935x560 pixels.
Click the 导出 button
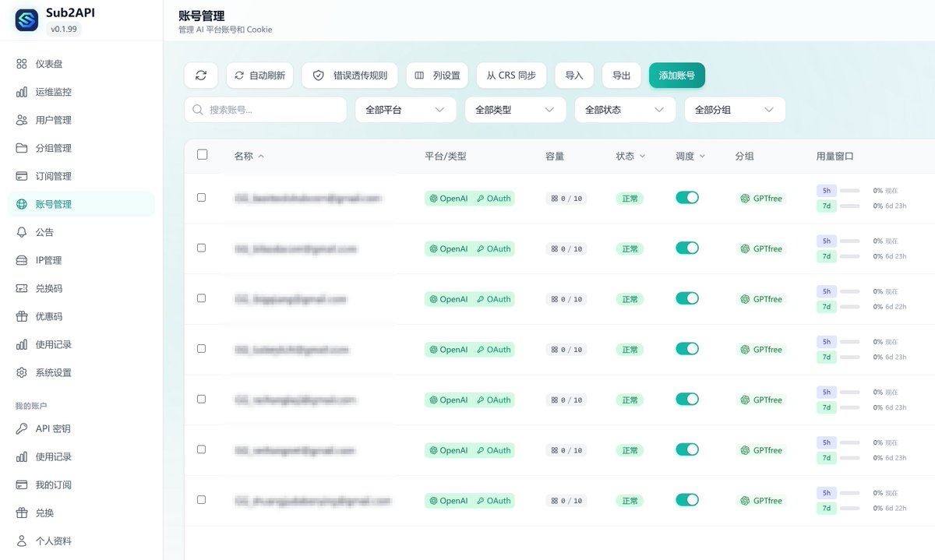point(622,76)
